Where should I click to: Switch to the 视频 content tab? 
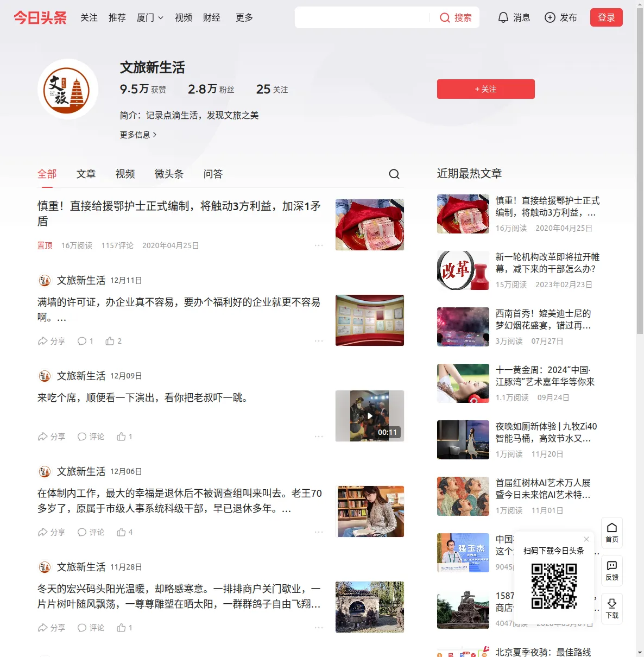coord(125,174)
